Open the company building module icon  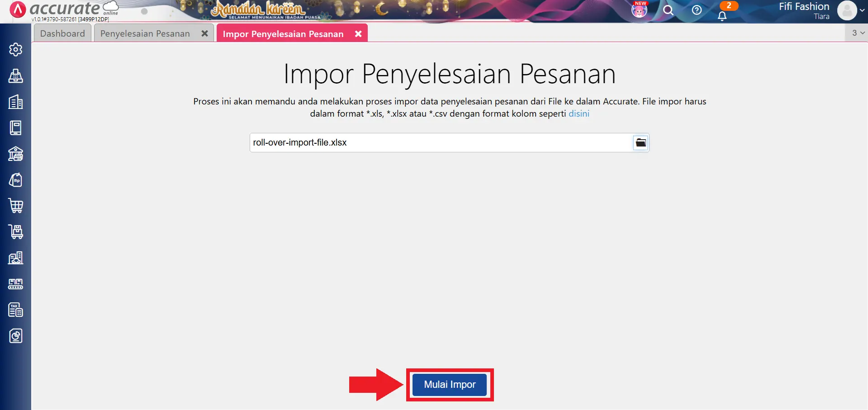tap(16, 102)
